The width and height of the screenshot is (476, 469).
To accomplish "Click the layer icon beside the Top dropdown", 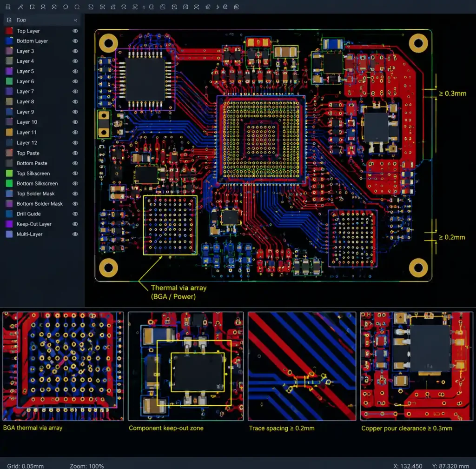I will (x=9, y=20).
